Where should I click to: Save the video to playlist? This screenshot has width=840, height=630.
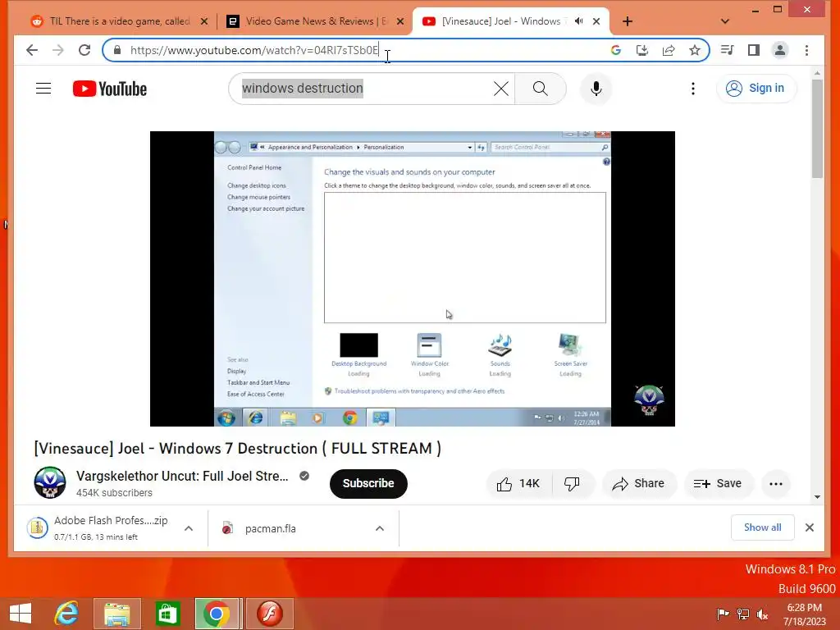click(x=718, y=484)
